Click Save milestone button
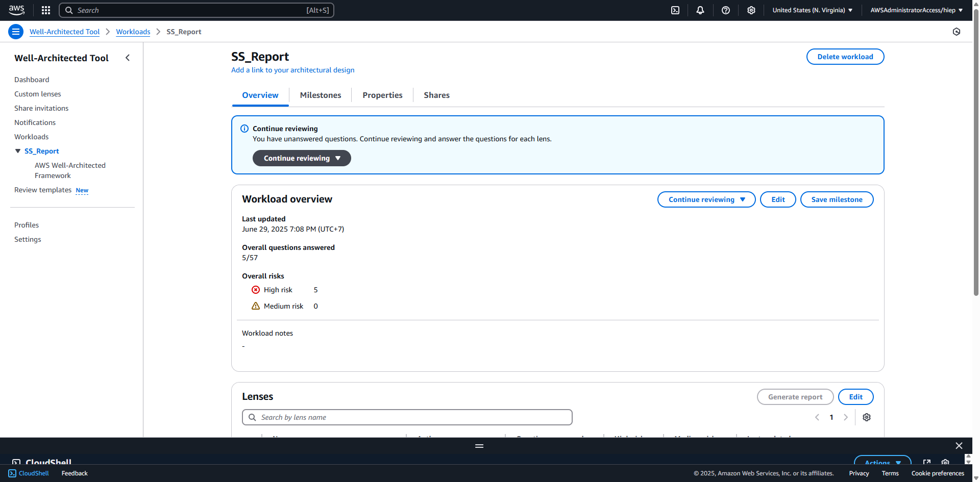This screenshot has width=980, height=482. pyautogui.click(x=837, y=199)
